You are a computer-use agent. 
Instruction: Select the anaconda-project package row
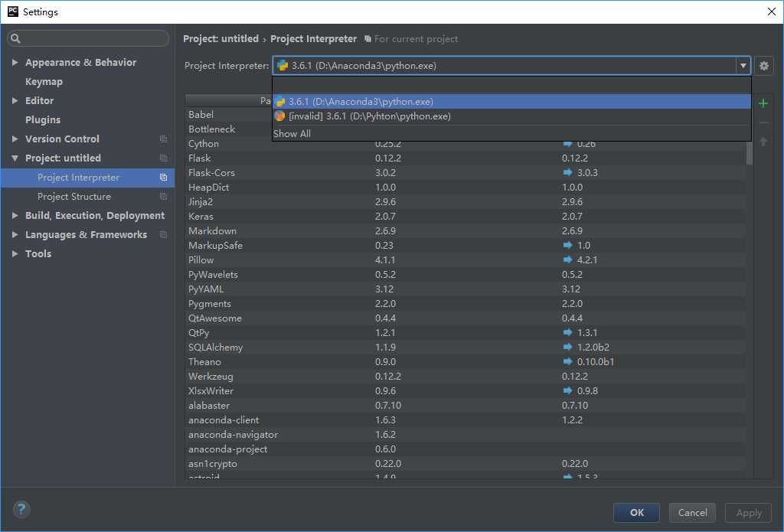point(465,449)
